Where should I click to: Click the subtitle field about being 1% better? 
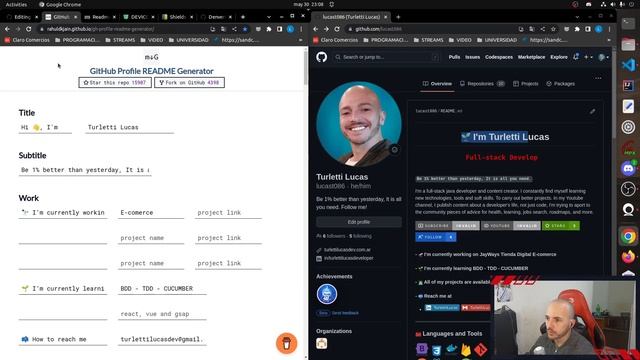click(85, 170)
